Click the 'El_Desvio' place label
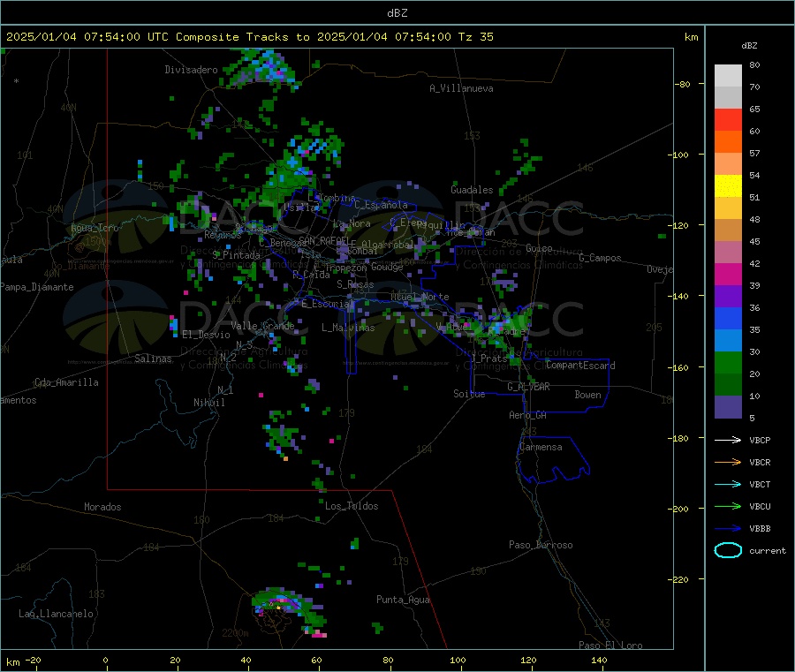This screenshot has height=672, width=795. point(206,335)
